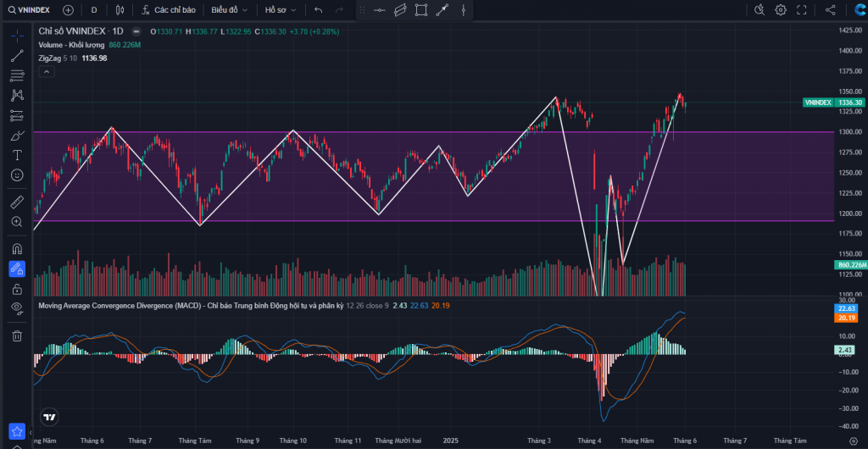This screenshot has height=449, width=868.
Task: Add a comparison symbol with the plus icon
Action: (68, 10)
